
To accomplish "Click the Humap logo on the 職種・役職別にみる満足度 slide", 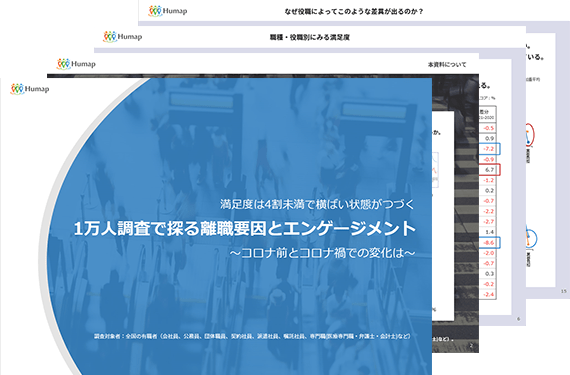I will click(x=123, y=37).
